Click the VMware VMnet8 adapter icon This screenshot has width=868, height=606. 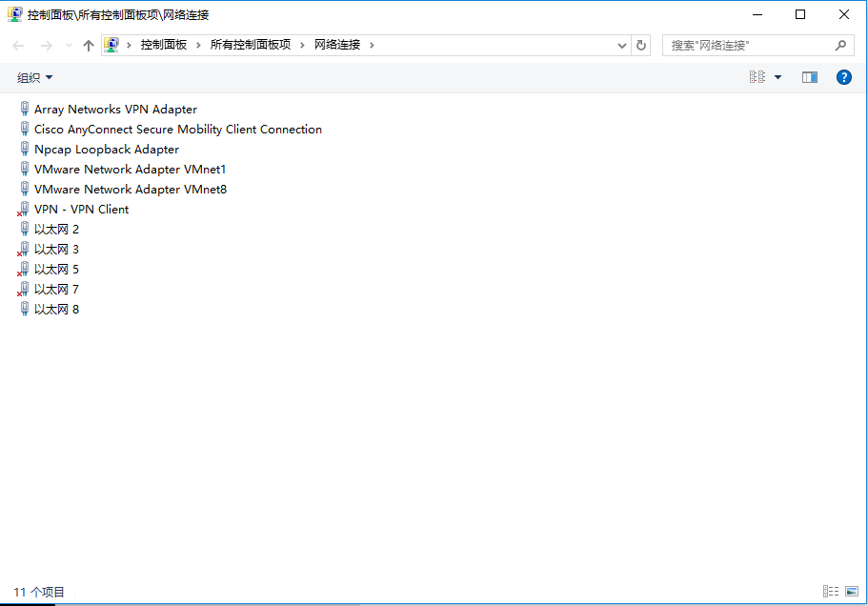25,188
